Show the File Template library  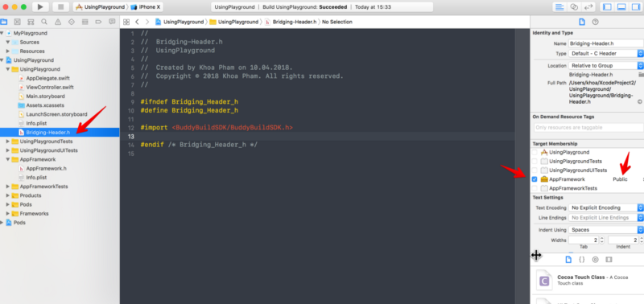[x=568, y=259]
